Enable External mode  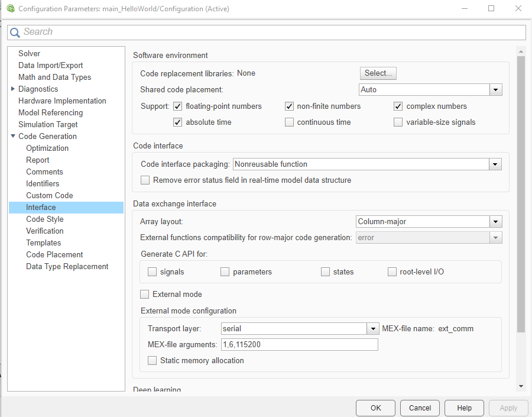pos(144,294)
